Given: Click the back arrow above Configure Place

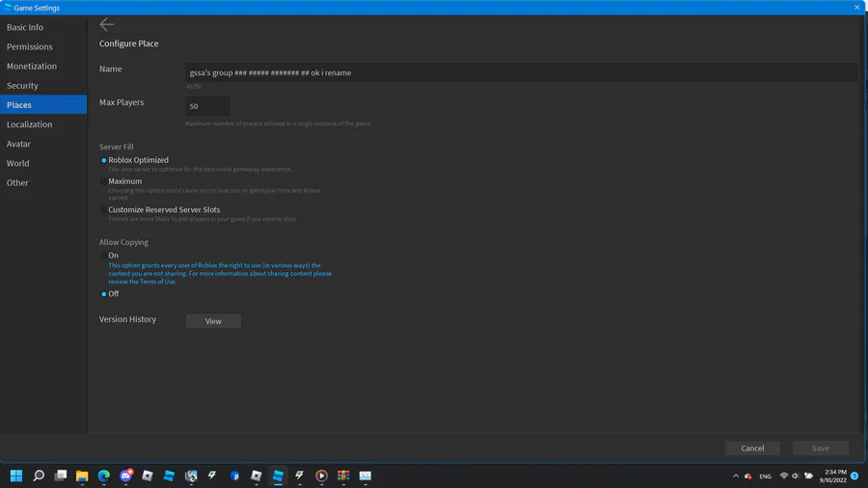Looking at the screenshot, I should click(106, 24).
